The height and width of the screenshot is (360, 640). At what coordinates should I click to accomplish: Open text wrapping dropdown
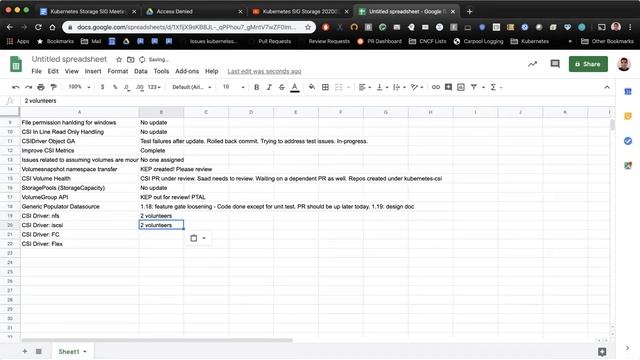point(399,87)
